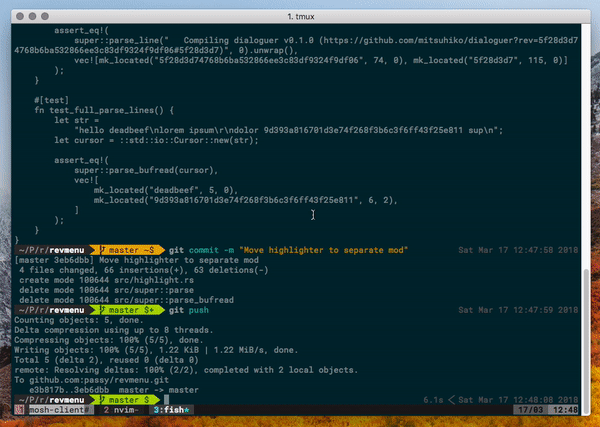Click 'delete mode 100644 src/super::parse_bufread' line
Viewport: 600px width, 427px height.
pyautogui.click(x=126, y=300)
